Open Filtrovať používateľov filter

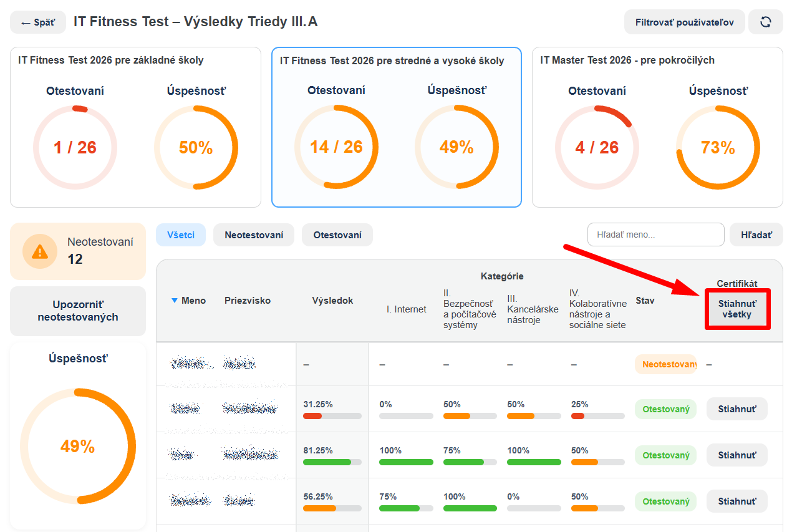[x=685, y=22]
